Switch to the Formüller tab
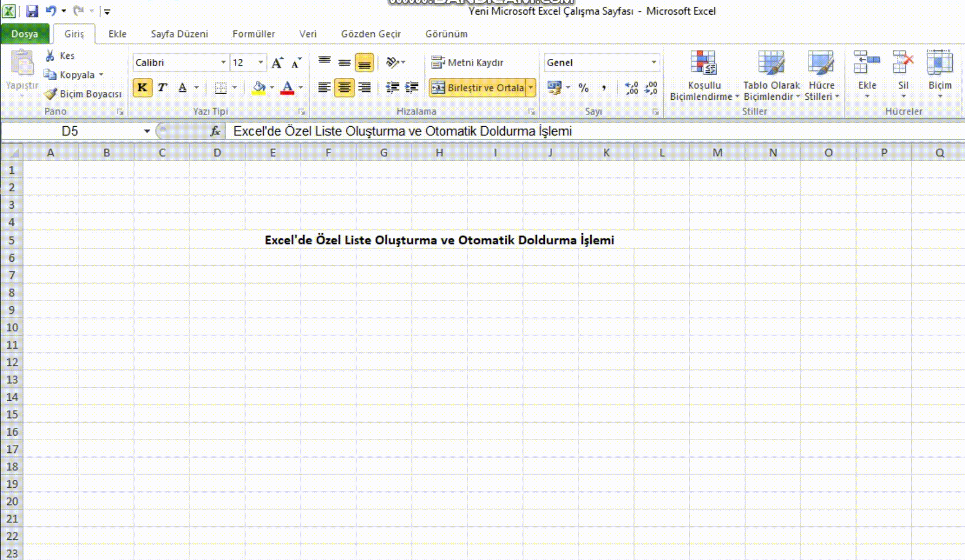The image size is (965, 560). [254, 34]
